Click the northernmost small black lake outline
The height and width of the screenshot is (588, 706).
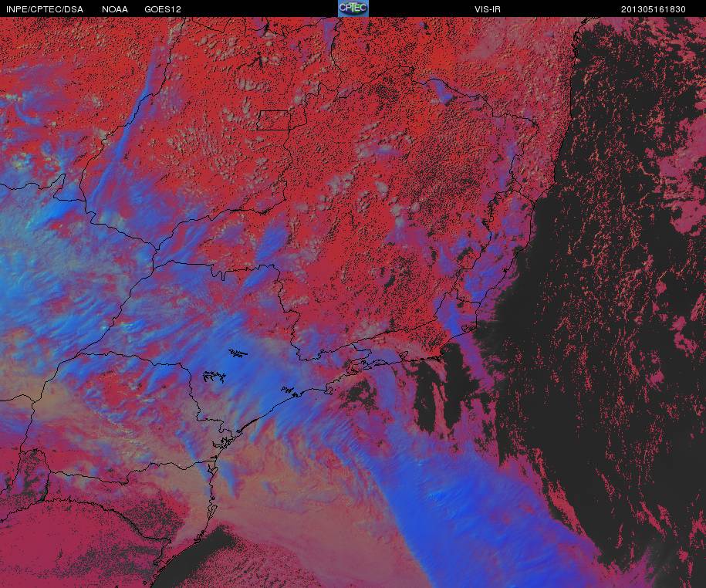point(238,353)
